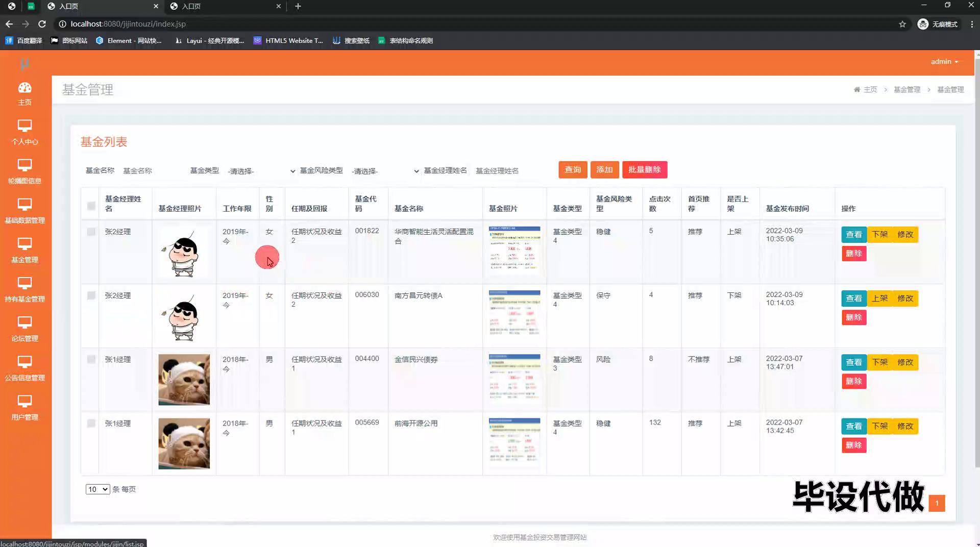Reload the page with the refresh icon

42,24
